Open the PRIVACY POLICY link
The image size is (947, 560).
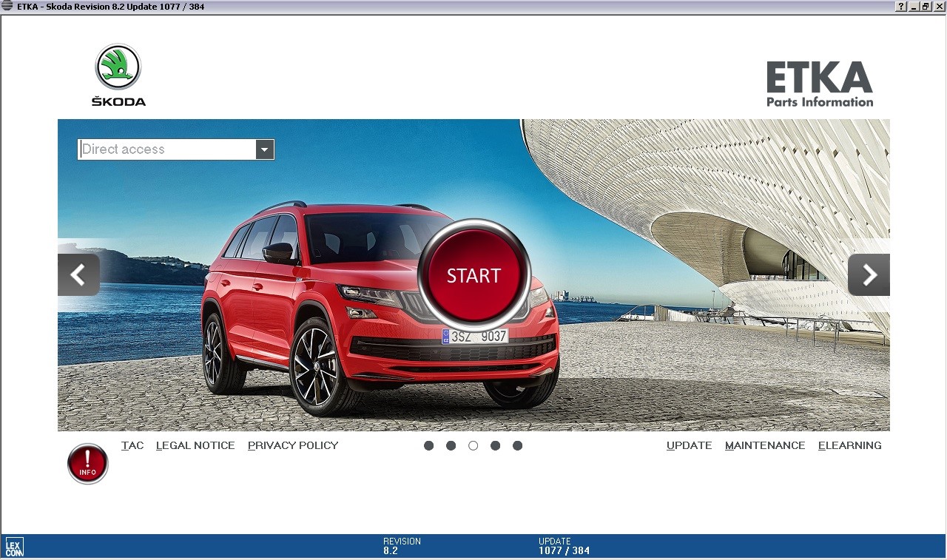tap(293, 445)
